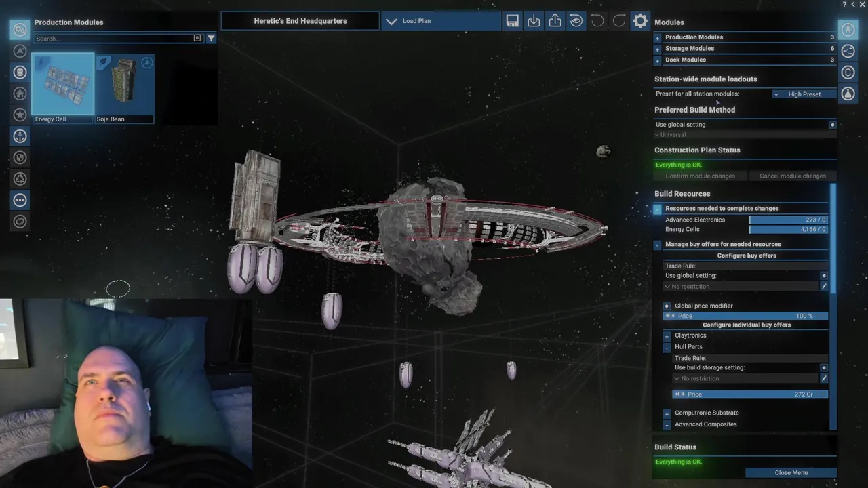
Task: Import a construction plan with download icon
Action: 534,21
